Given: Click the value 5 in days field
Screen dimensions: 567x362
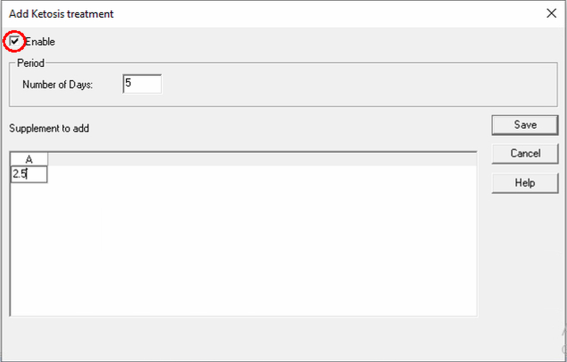Looking at the screenshot, I should click(x=128, y=83).
